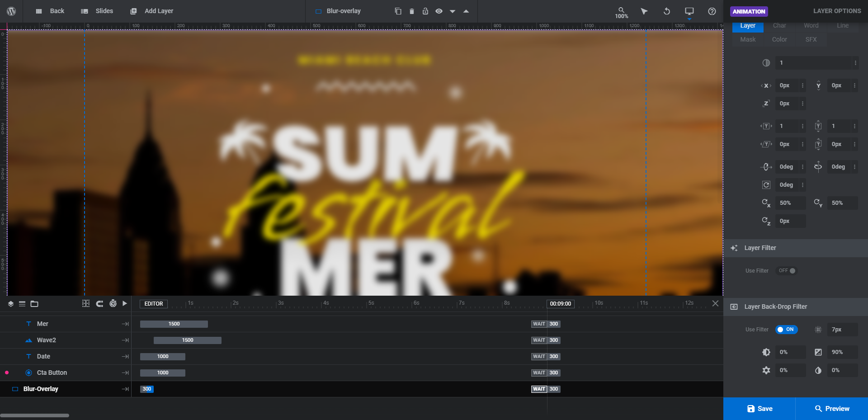
Task: Turn on the Layer Filter toggle
Action: coord(787,271)
